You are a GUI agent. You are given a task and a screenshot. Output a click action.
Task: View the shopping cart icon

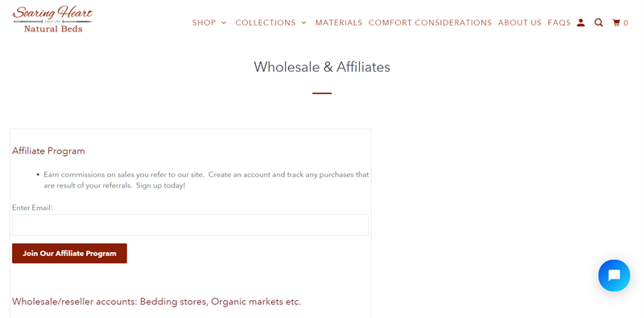(x=616, y=23)
